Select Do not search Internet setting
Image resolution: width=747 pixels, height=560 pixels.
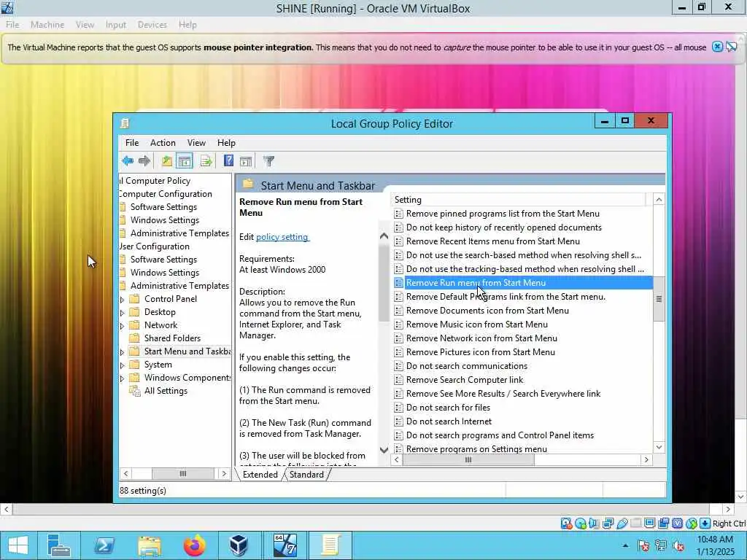pos(449,421)
